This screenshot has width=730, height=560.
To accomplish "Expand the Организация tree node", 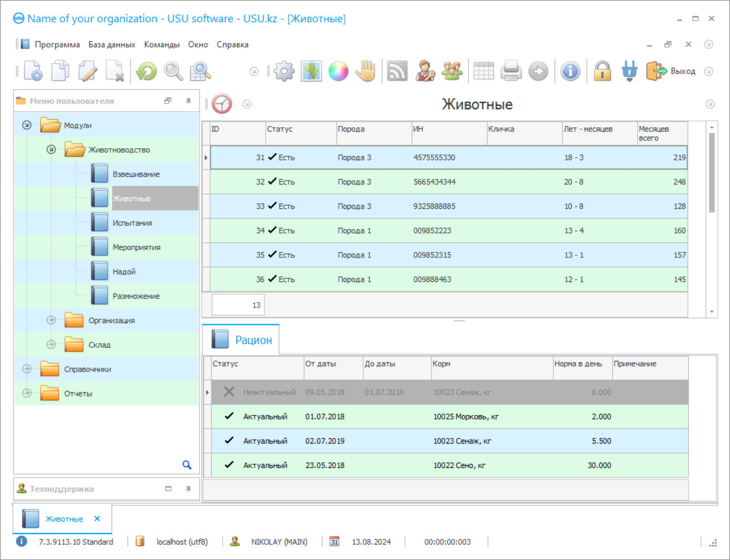I will (51, 320).
